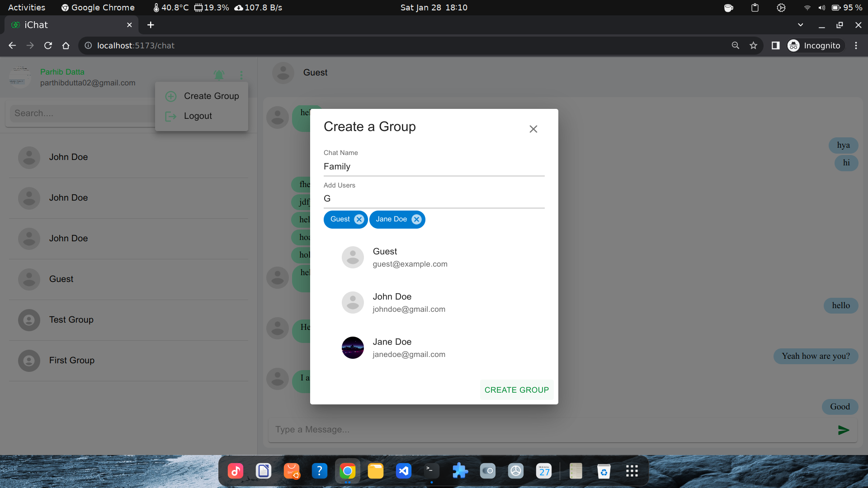Click the close X icon on dialog
The height and width of the screenshot is (488, 868).
[x=533, y=129]
